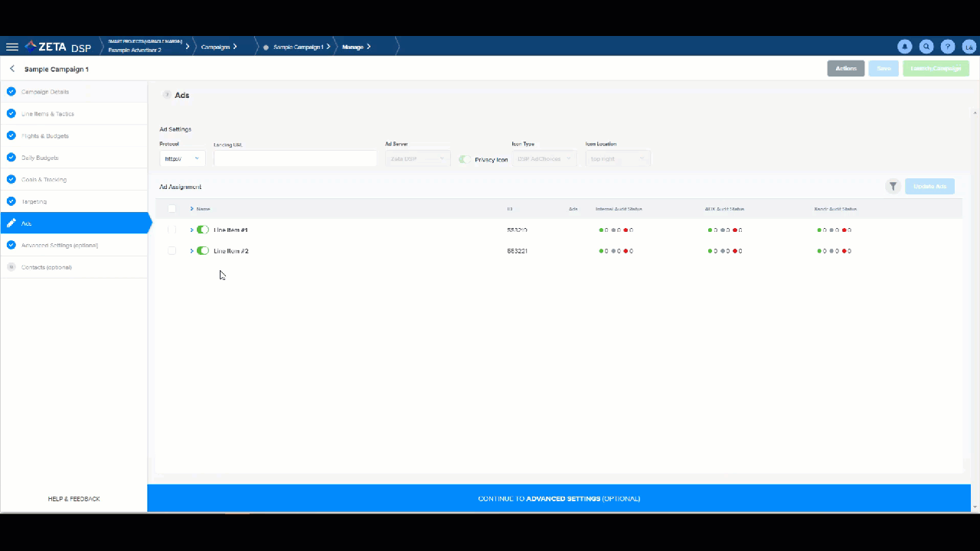Open the Flights & Budgets step
Image resolution: width=980 pixels, height=551 pixels.
pyautogui.click(x=45, y=136)
